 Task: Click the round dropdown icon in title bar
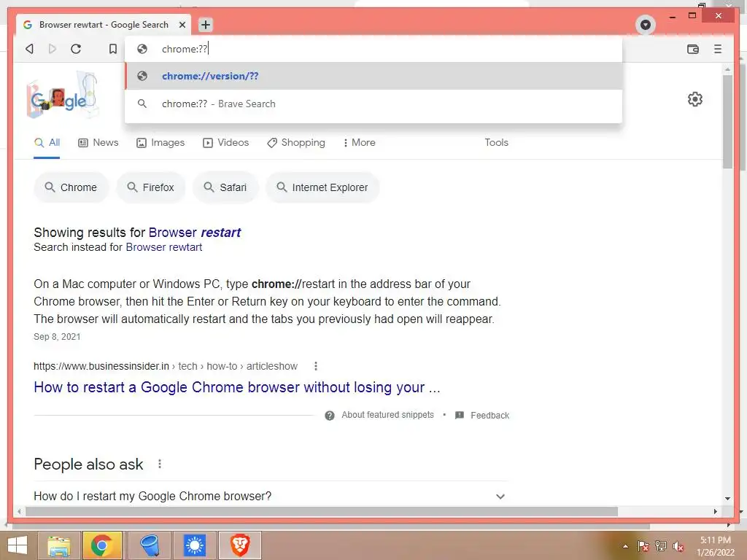(646, 25)
